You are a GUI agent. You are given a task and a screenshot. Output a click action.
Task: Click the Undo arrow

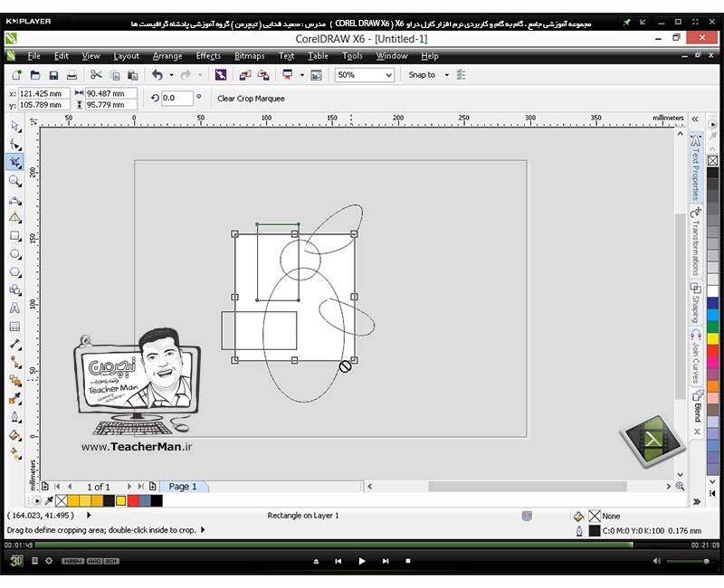tap(157, 75)
